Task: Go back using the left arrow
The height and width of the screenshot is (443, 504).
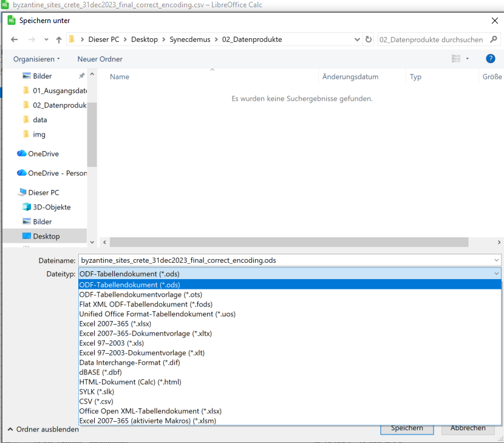Action: click(x=14, y=39)
